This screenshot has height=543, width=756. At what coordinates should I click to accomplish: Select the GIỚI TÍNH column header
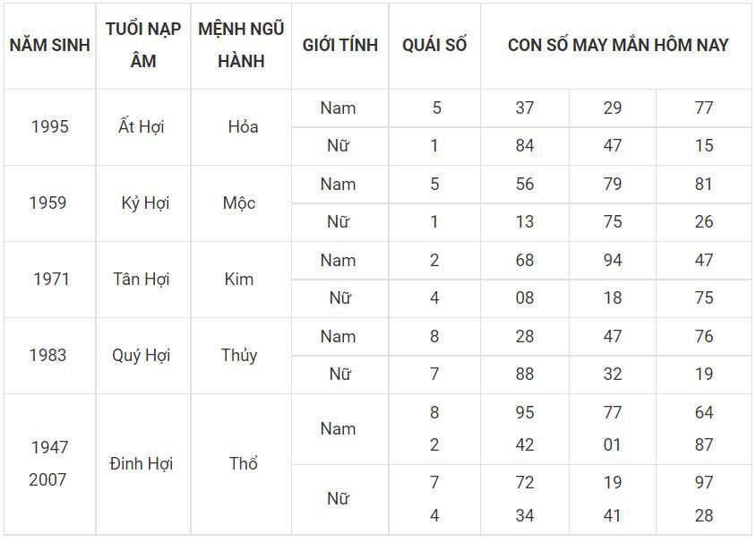pos(339,46)
